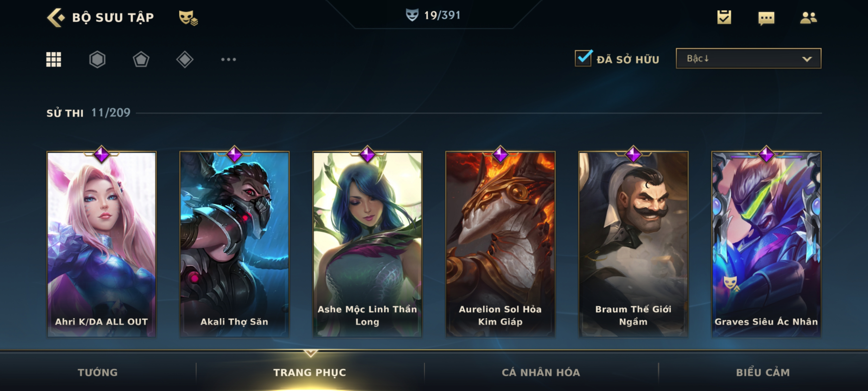The image size is (868, 391).
Task: Open the three-dots more filters menu
Action: (228, 59)
